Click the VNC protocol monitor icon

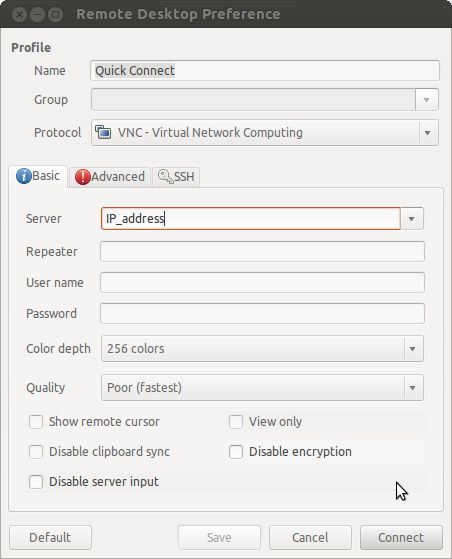click(103, 132)
